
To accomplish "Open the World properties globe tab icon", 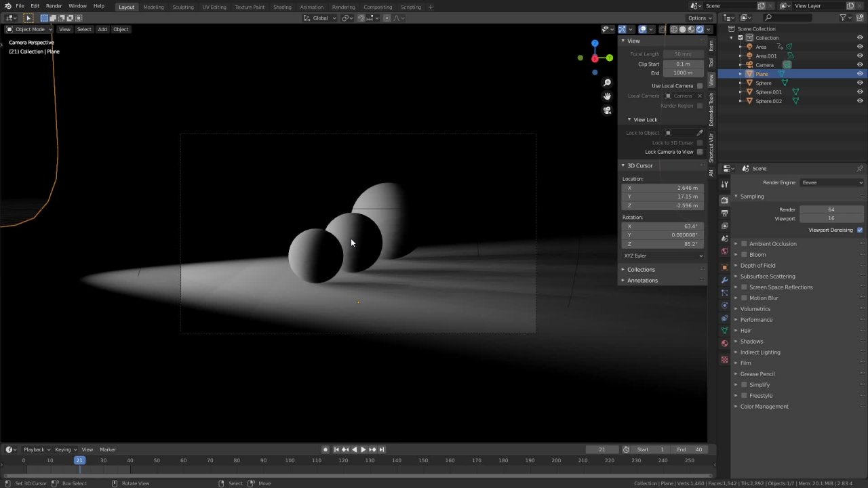I will [724, 251].
